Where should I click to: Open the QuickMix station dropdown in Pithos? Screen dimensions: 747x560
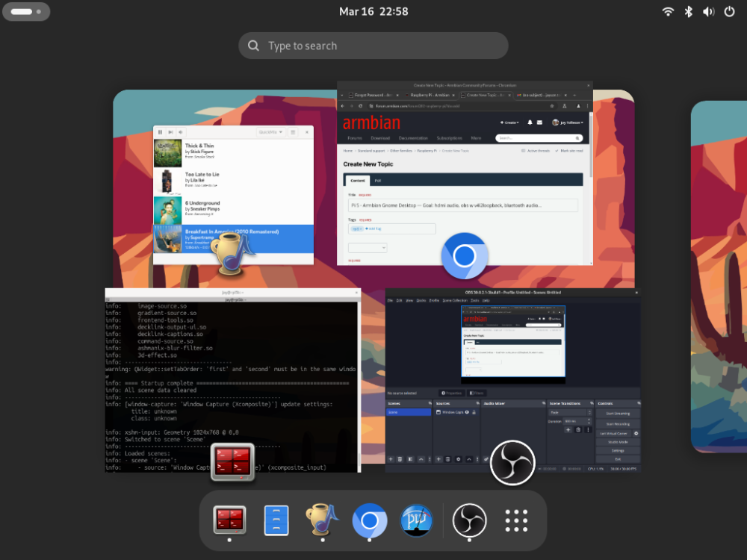[270, 132]
